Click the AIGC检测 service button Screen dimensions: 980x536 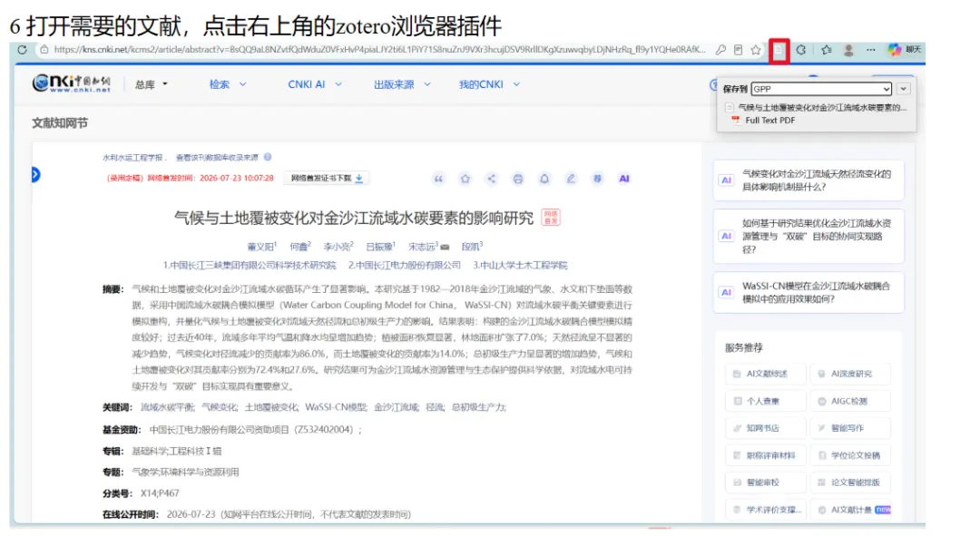point(850,401)
